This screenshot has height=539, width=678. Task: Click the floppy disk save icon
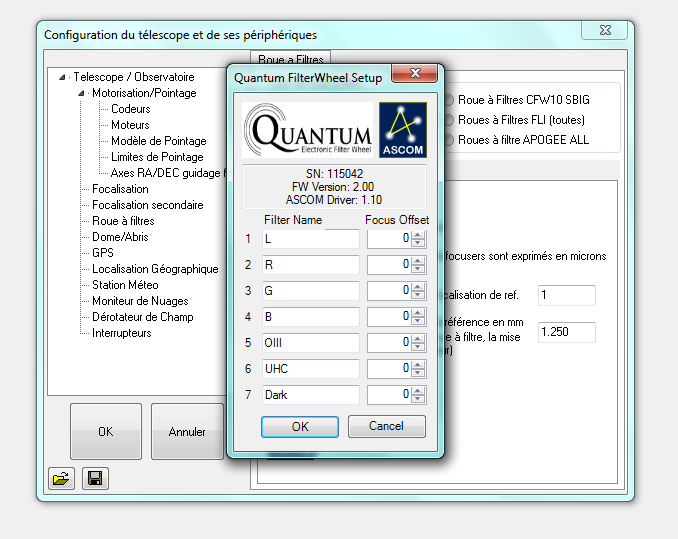coord(96,479)
